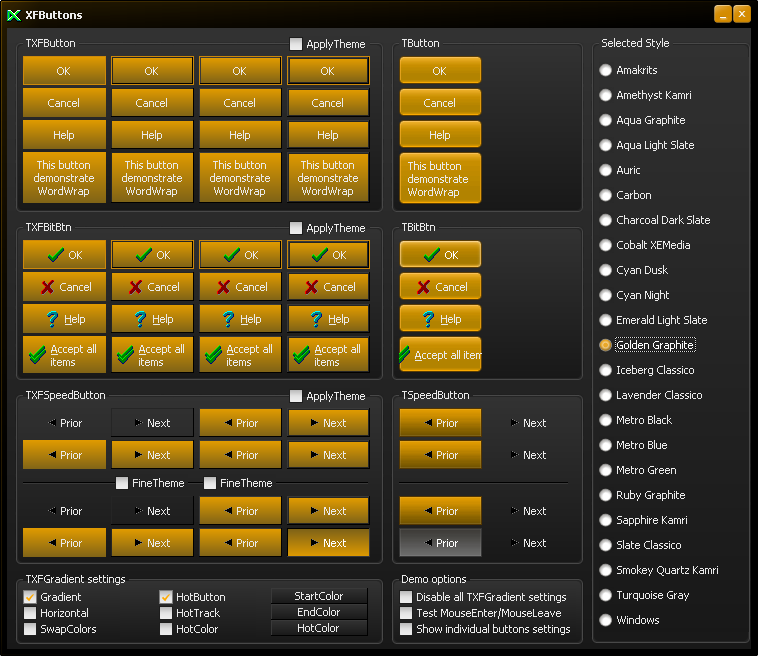The width and height of the screenshot is (758, 656).
Task: Click question mark Help button in TBitBtn group
Action: 440,319
